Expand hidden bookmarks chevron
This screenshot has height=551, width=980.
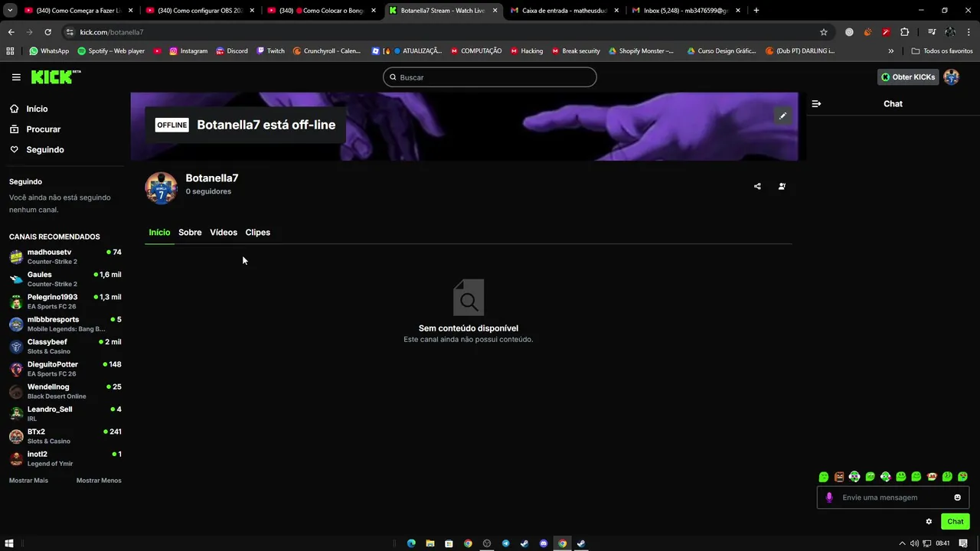tap(890, 51)
